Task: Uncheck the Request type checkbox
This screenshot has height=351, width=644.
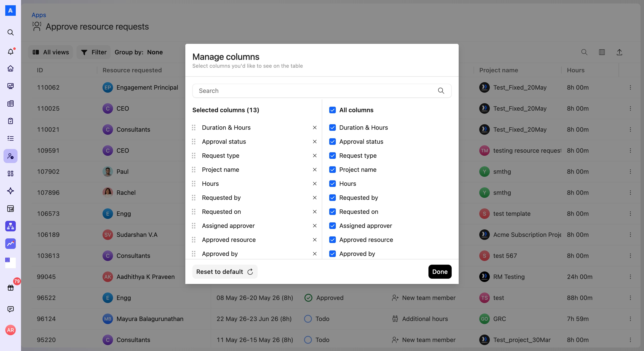Action: point(333,156)
